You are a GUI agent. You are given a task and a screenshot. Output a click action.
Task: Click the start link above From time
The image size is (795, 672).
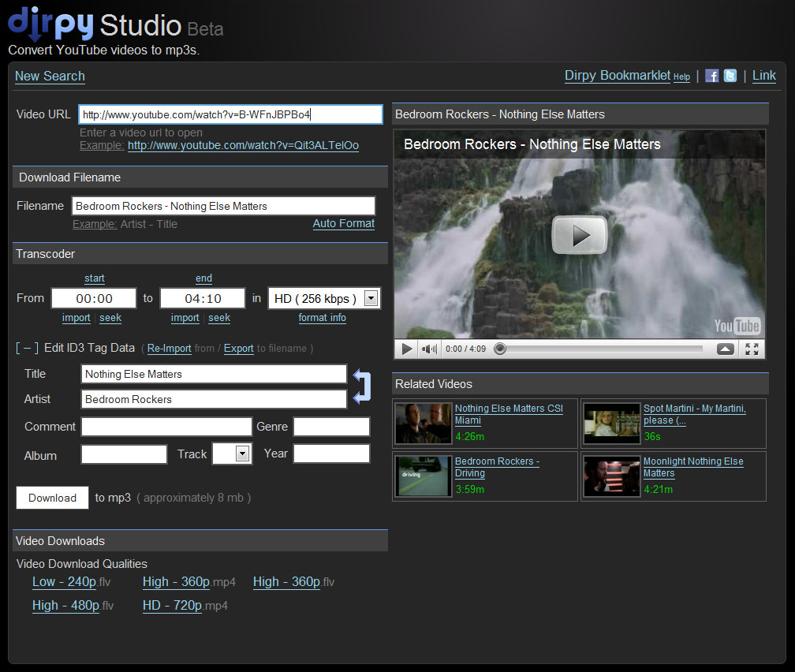tap(95, 278)
